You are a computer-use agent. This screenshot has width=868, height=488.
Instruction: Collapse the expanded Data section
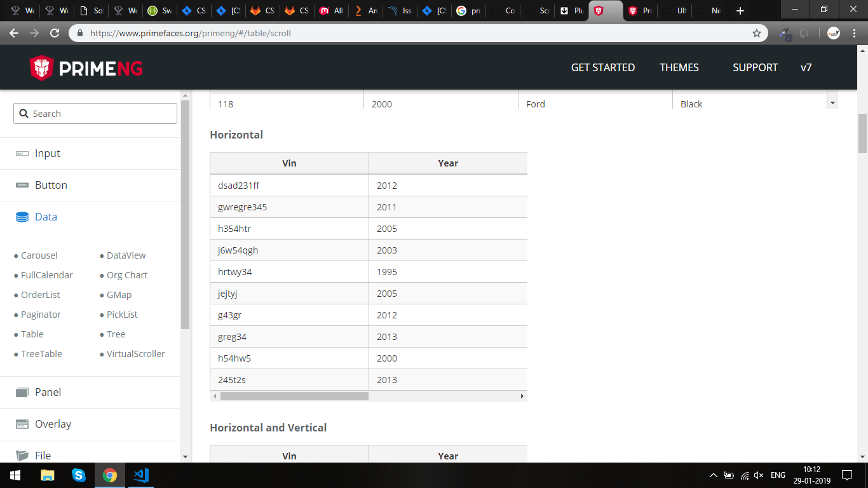click(46, 217)
